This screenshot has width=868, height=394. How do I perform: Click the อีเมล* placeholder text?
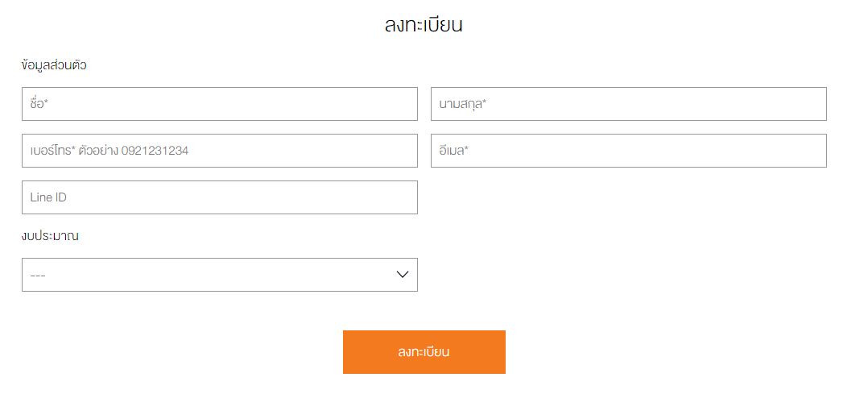pos(454,151)
